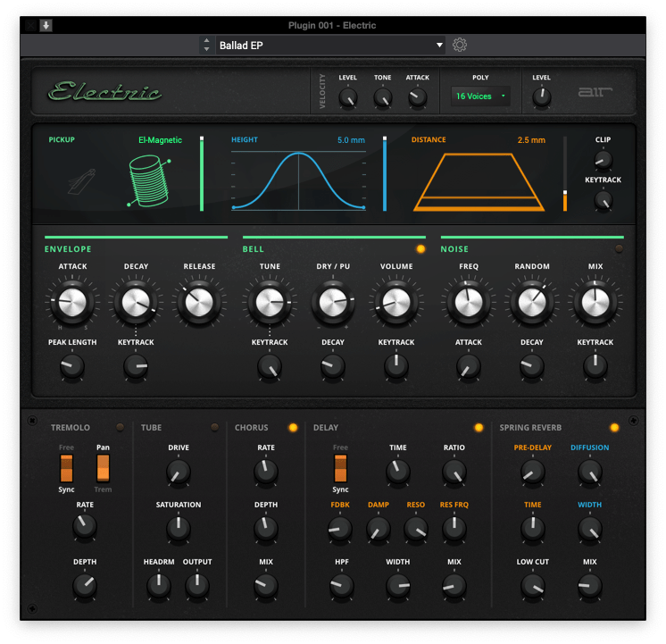
Task: Click the pickup height curve graph
Action: (x=298, y=180)
